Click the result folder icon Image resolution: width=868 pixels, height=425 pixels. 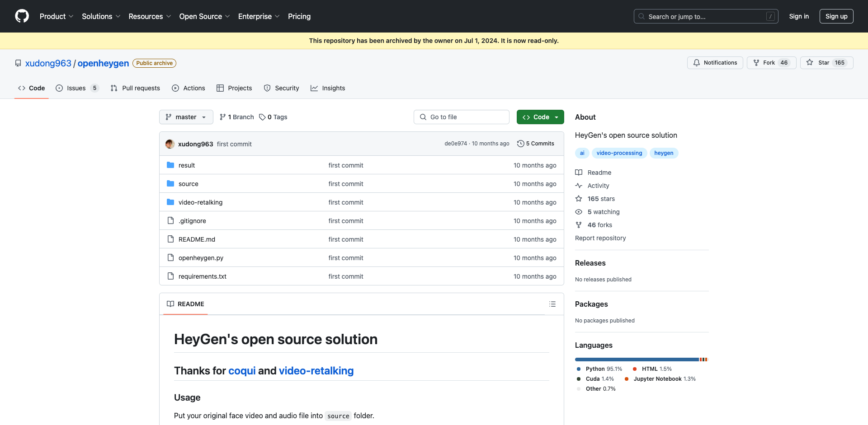pos(170,165)
